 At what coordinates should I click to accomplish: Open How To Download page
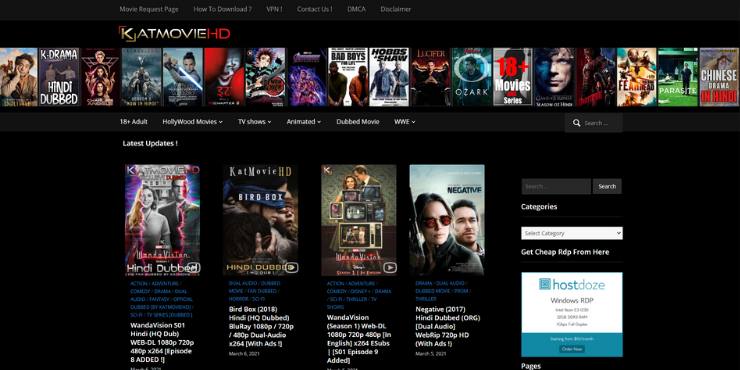pos(222,9)
